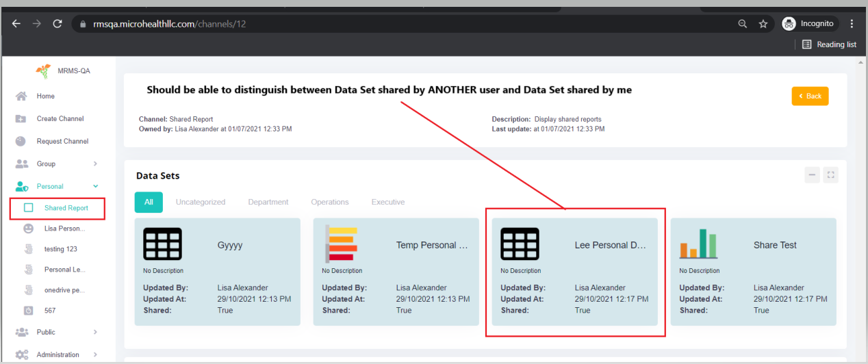Switch to the Uncategorized tab

(x=201, y=202)
